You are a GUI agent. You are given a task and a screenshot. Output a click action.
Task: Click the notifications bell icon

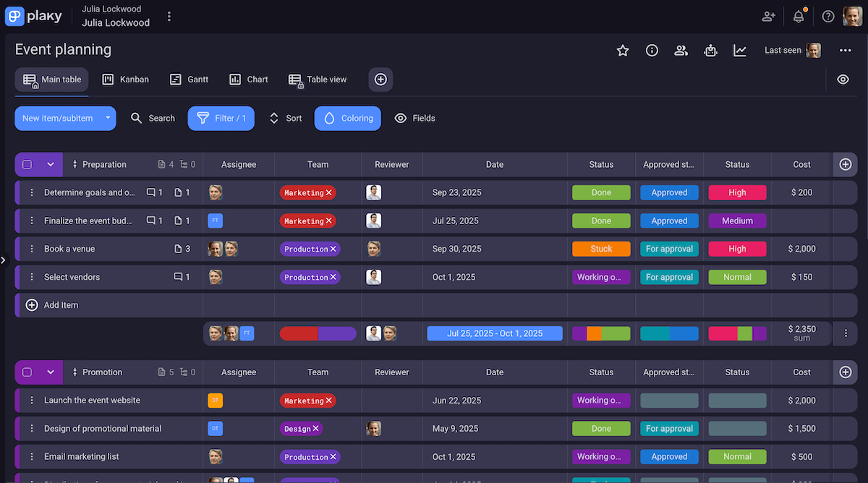pyautogui.click(x=799, y=16)
